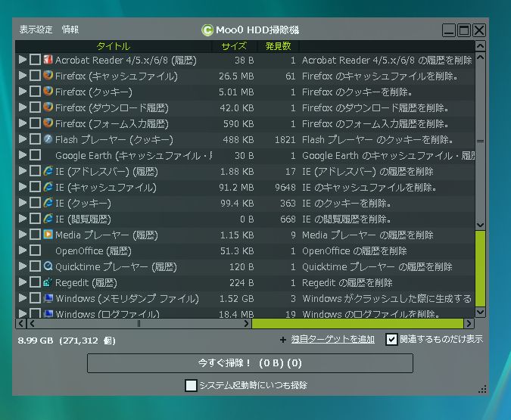Image resolution: width=511 pixels, height=420 pixels.
Task: Click the horizontal scrollbar thumb grip
Action: [139, 324]
